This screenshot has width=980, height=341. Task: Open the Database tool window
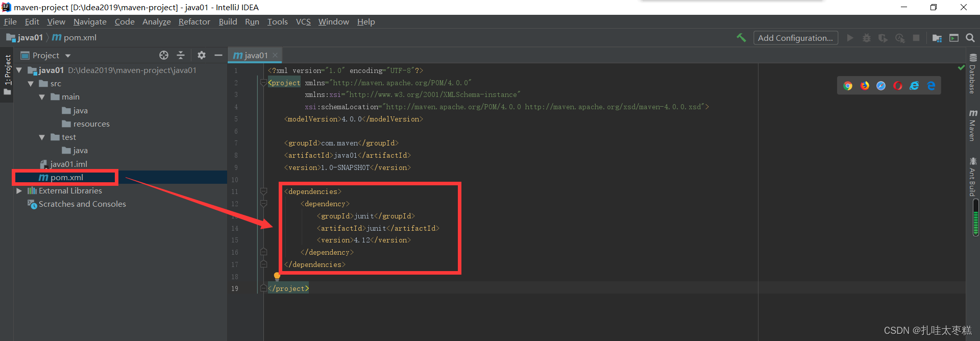pos(973,74)
